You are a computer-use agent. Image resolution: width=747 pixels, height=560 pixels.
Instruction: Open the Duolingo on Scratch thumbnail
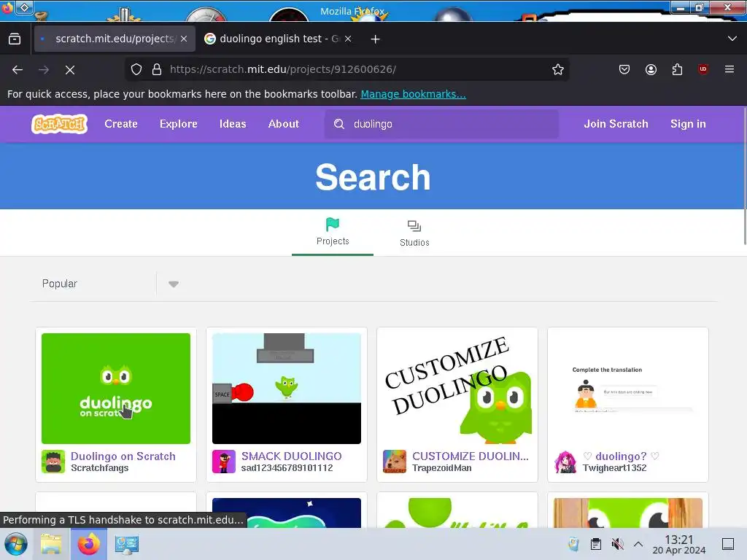tap(116, 389)
